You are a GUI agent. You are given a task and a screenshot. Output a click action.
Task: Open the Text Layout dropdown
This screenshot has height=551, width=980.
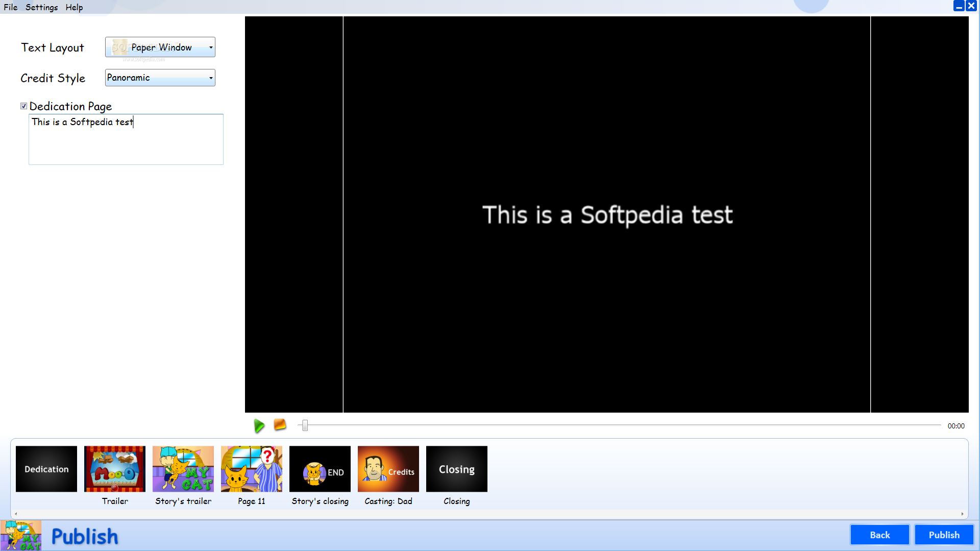(160, 47)
